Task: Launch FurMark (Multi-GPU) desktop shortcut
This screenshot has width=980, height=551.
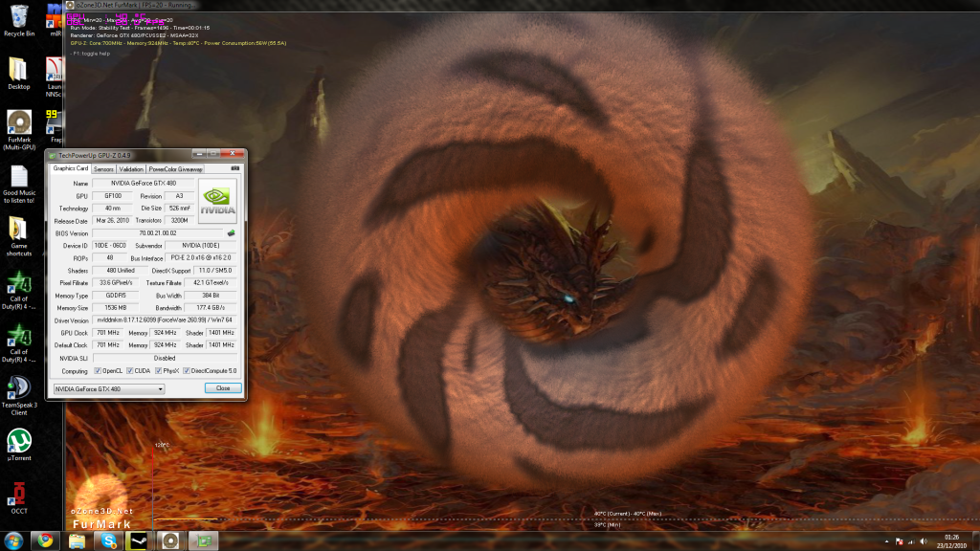Action: tap(19, 130)
